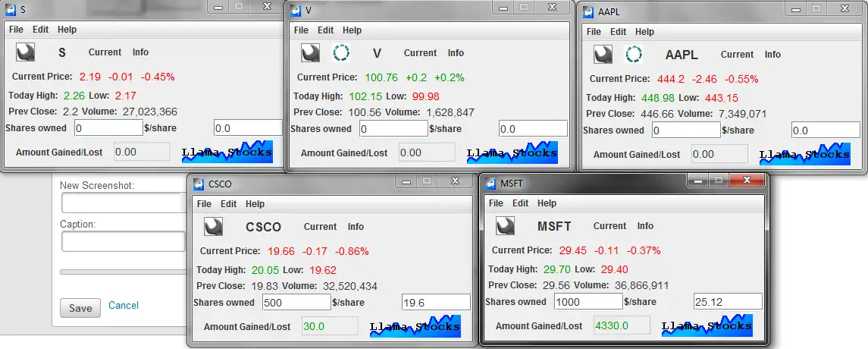Select Current tab in S window
This screenshot has height=349, width=868.
click(105, 52)
